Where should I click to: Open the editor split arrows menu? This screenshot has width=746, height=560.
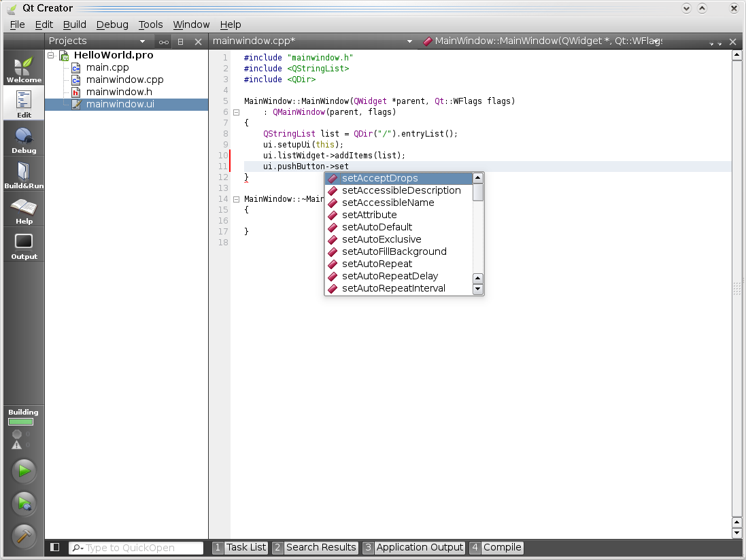tap(715, 43)
